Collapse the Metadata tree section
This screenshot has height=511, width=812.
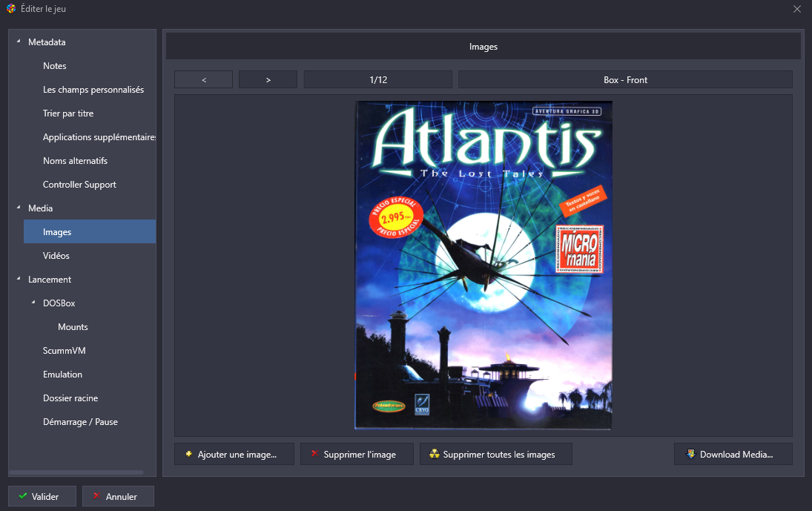pyautogui.click(x=19, y=42)
